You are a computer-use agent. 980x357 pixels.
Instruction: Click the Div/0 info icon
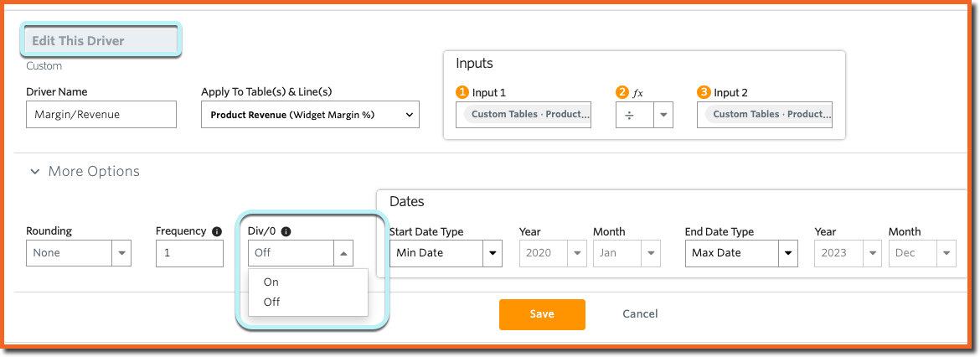(286, 231)
